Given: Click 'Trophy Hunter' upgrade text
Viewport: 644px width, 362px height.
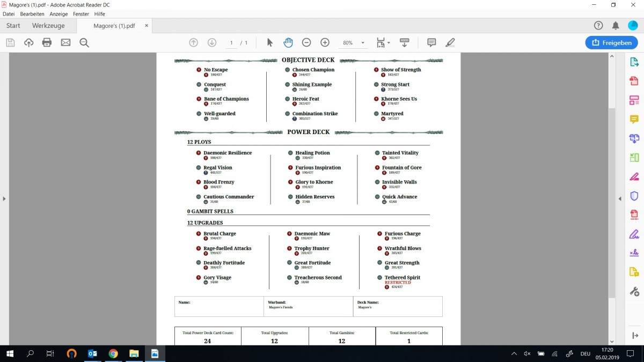Looking at the screenshot, I should coord(312,248).
